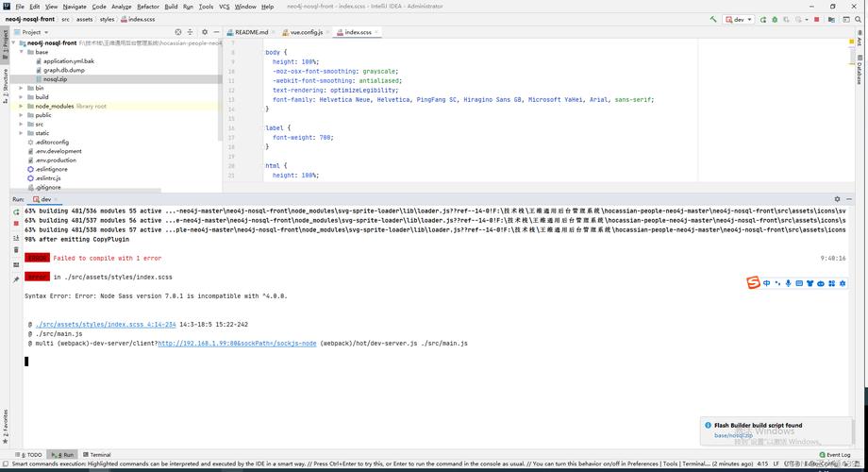The image size is (868, 472).
Task: Open Project Structure from the top toolbar
Action: 831,20
